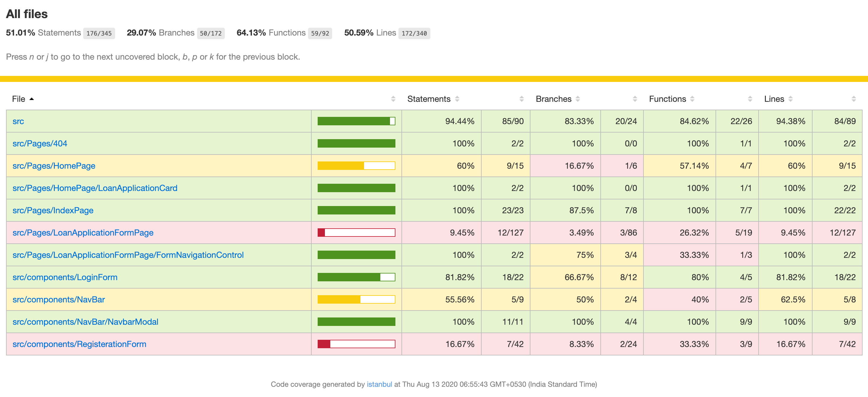Click sort icon on statements count column
The image size is (868, 397).
[x=521, y=99]
